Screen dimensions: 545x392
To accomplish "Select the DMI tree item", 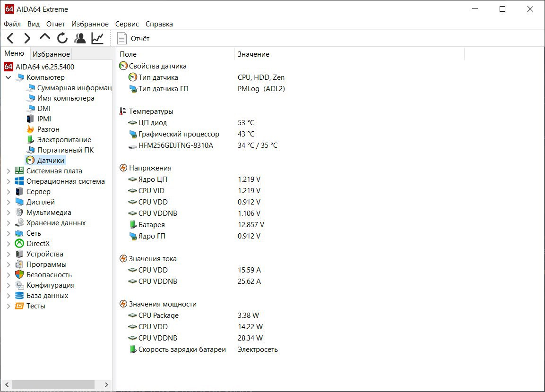I will coord(44,108).
